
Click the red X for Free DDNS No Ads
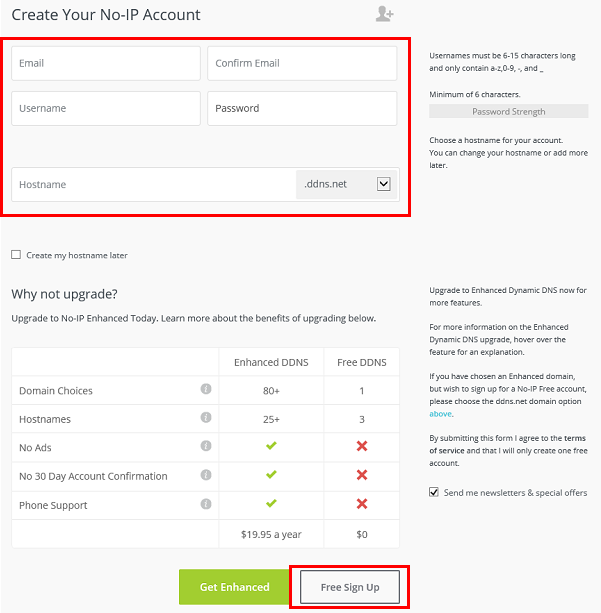pyautogui.click(x=362, y=446)
